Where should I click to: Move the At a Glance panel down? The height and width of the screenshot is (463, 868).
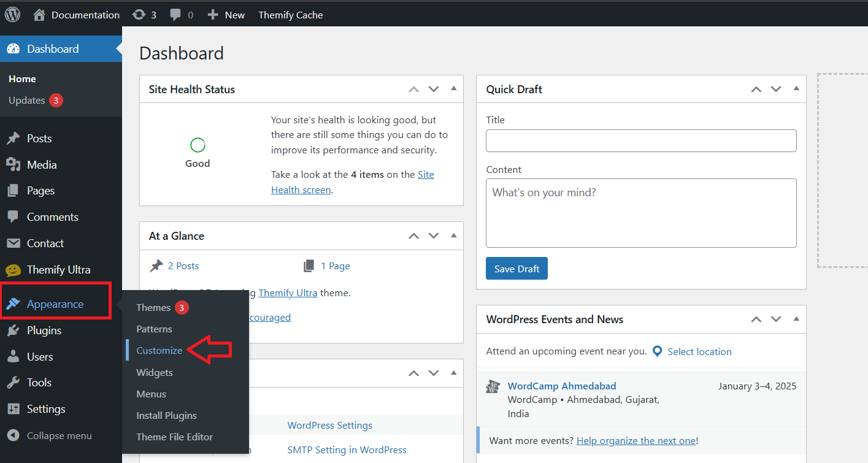click(434, 236)
